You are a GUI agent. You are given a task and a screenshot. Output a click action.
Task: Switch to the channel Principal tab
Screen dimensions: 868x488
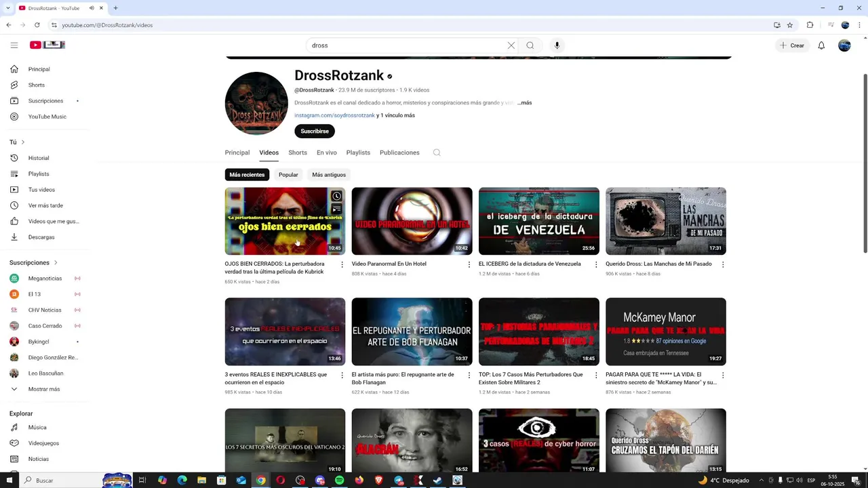237,152
